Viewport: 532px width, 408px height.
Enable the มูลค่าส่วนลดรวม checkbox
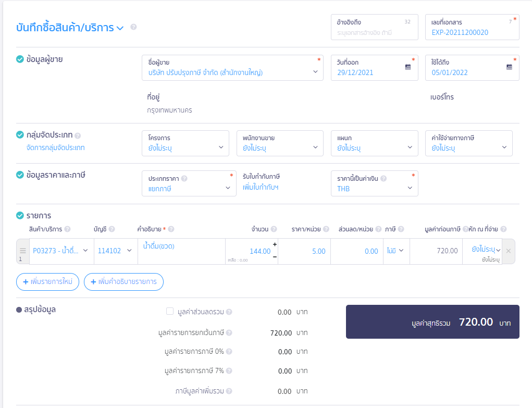tap(170, 311)
